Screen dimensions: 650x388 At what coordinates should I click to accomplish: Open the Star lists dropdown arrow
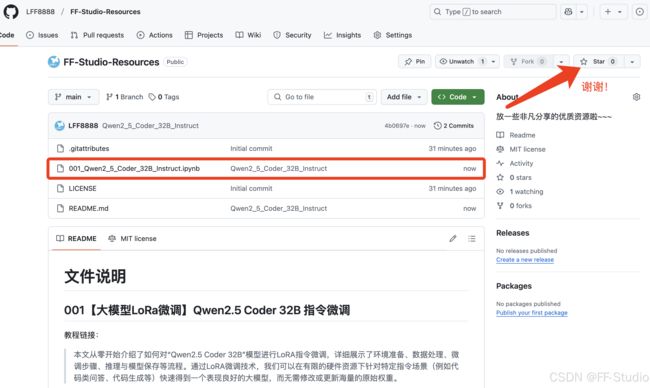tap(632, 62)
